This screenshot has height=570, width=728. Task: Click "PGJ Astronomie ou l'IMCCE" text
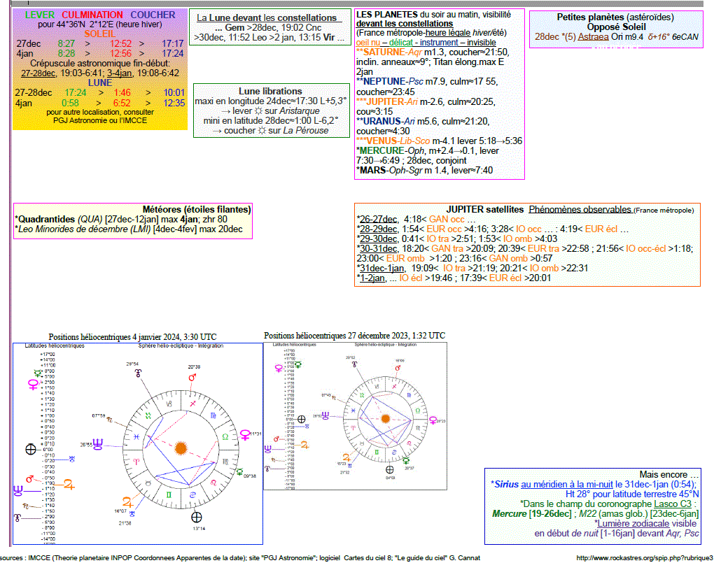(100, 120)
